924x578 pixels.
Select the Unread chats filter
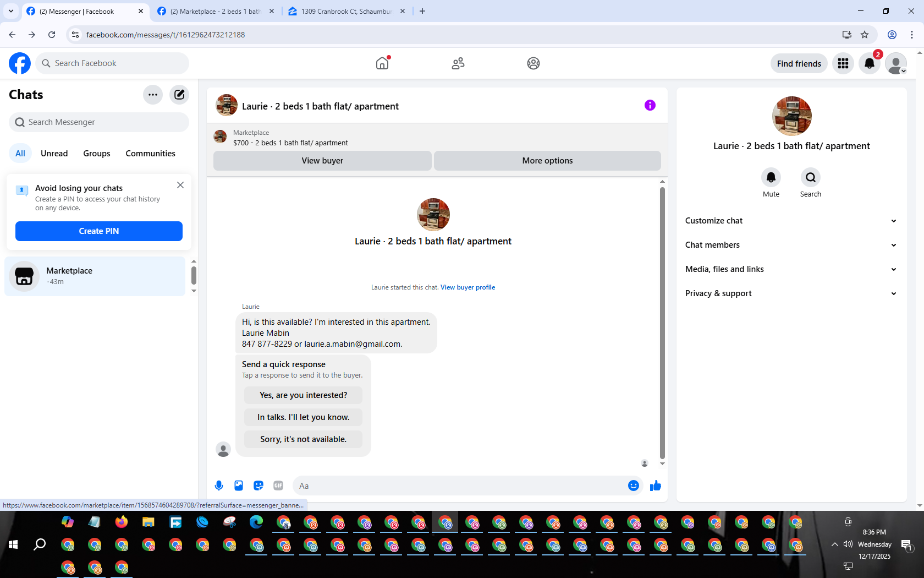click(x=54, y=154)
